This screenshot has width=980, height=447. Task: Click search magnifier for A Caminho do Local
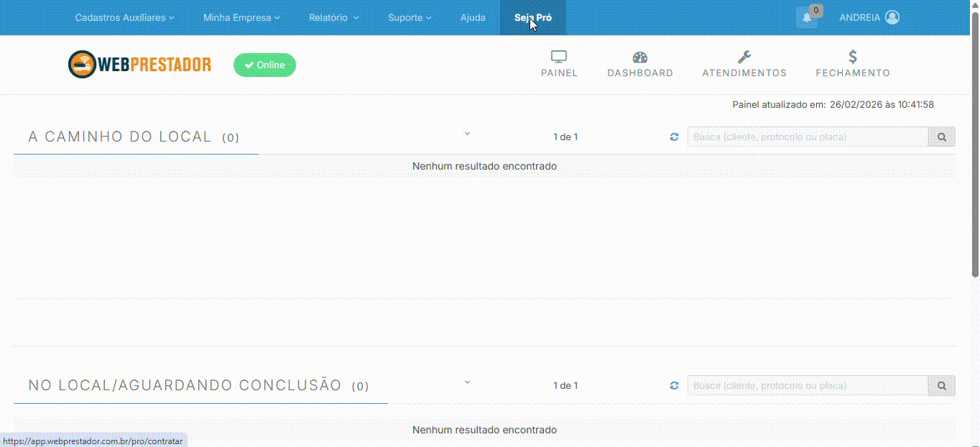click(x=941, y=137)
